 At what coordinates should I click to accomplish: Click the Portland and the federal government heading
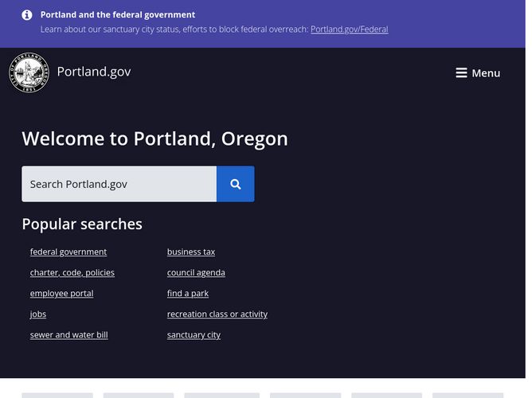pos(118,15)
